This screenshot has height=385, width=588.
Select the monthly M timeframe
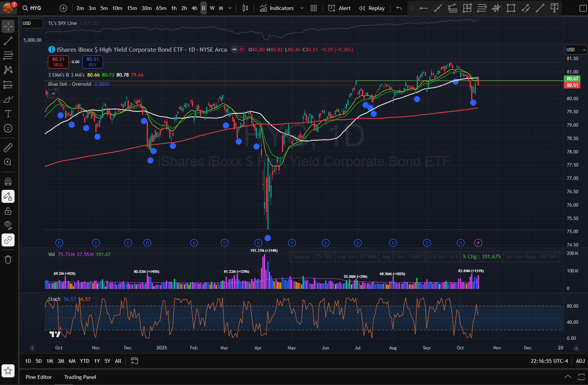(x=221, y=8)
